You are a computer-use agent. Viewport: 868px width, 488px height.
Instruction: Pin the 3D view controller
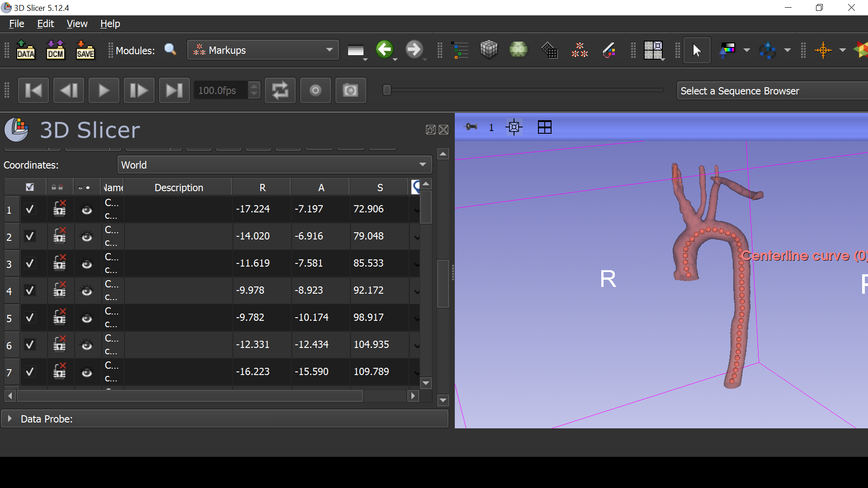(471, 127)
